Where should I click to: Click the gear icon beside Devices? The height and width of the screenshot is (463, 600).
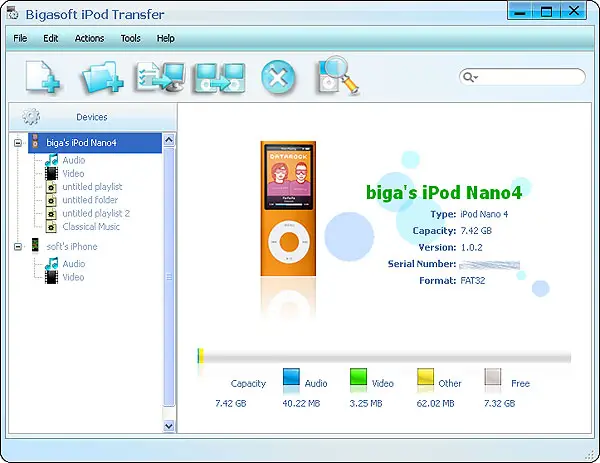click(31, 117)
